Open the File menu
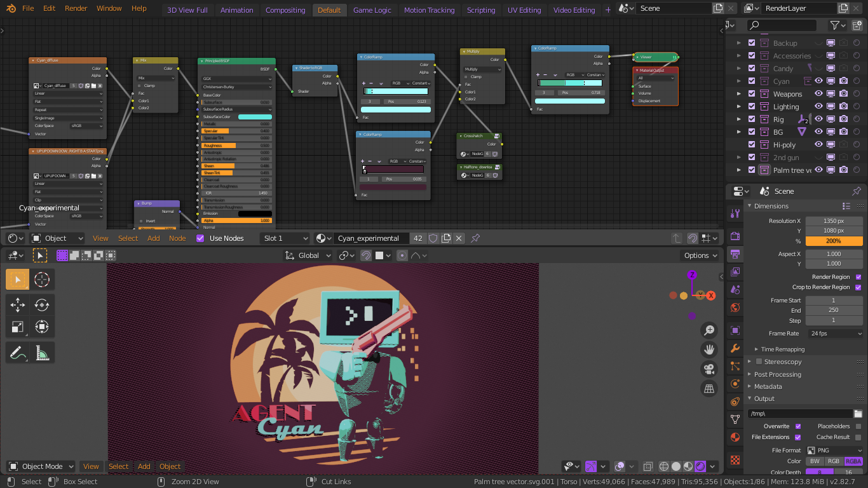 28,8
